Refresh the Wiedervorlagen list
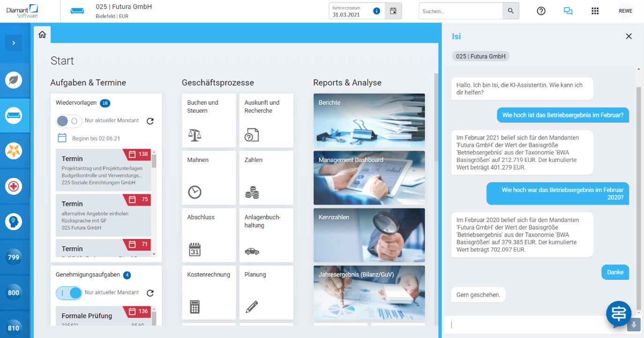644x338 pixels. [x=150, y=121]
